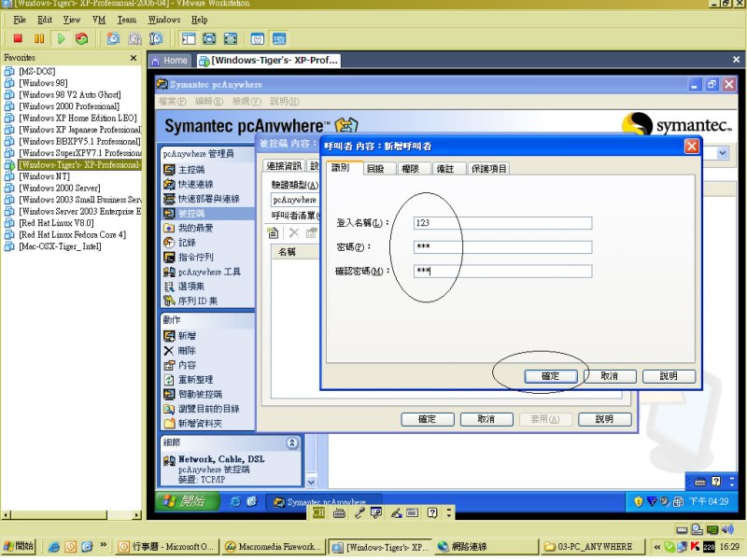Close the Favorites panel
The height and width of the screenshot is (560, 747).
pyautogui.click(x=134, y=58)
